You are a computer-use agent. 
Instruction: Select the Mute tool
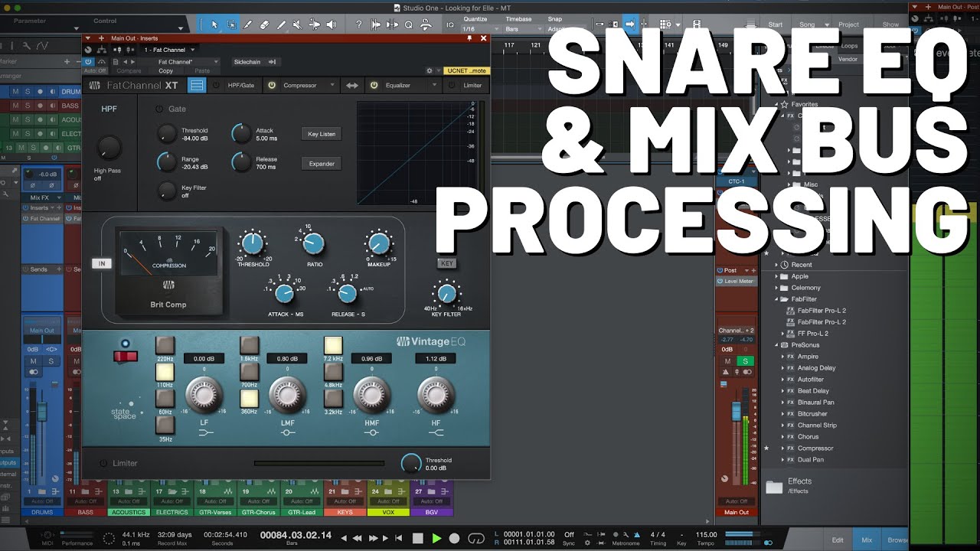[298, 24]
